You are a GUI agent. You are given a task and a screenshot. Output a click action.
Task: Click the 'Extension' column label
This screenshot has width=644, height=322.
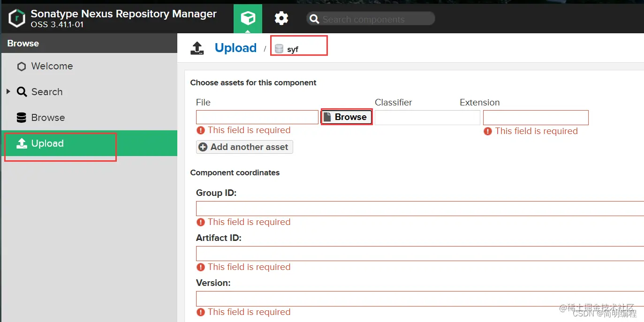coord(480,102)
